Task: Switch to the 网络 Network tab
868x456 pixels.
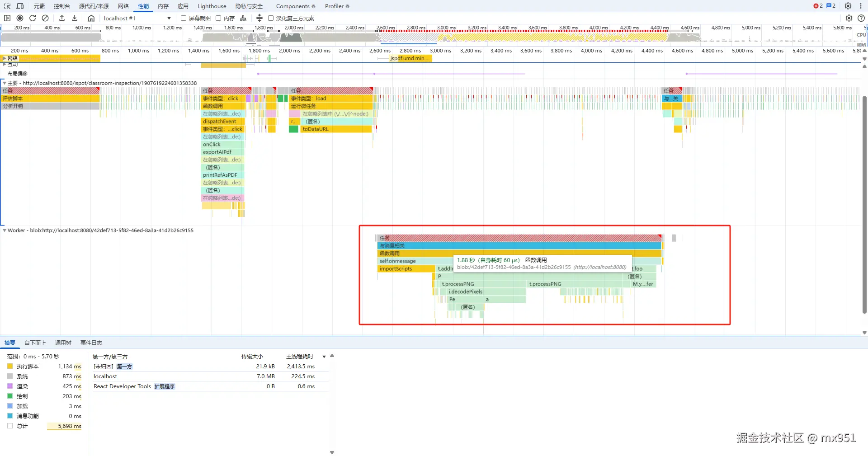Action: click(123, 6)
